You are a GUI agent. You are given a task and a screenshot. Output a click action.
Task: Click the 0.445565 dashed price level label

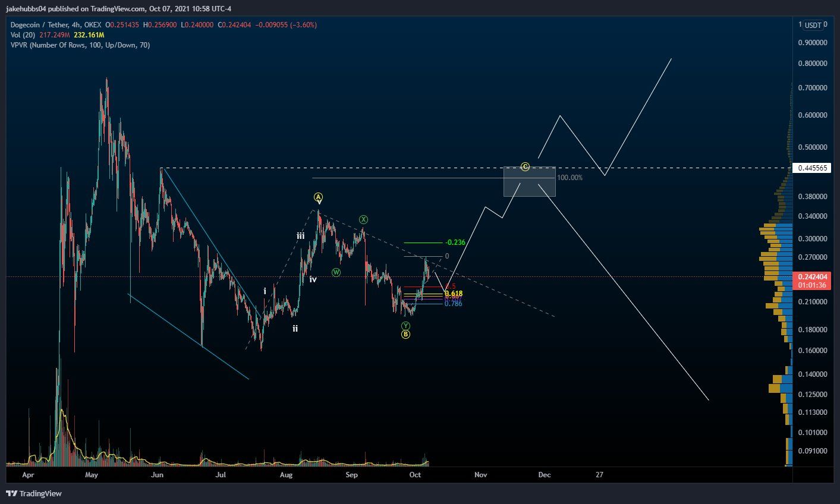(x=812, y=168)
